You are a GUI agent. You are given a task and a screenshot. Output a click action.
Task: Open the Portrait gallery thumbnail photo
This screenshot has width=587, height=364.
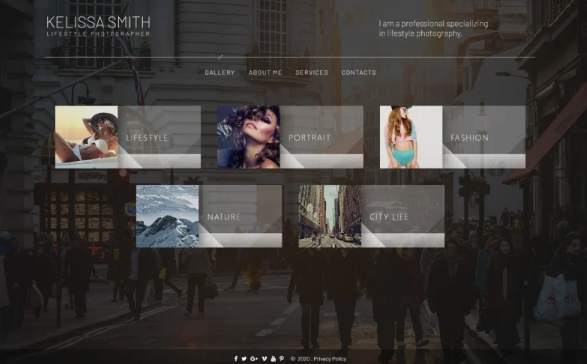point(249,137)
